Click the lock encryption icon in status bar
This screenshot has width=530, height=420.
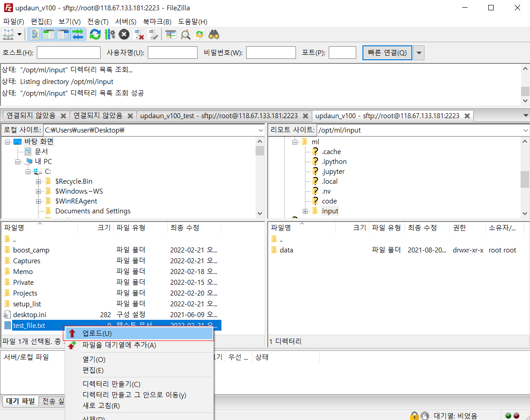pos(414,416)
